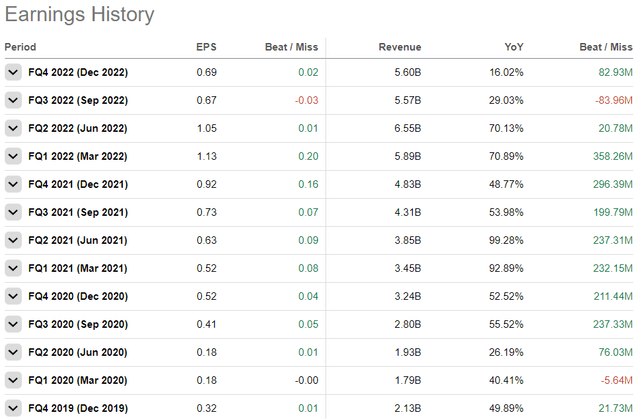
Task: Click the YoY column header
Action: (x=514, y=47)
